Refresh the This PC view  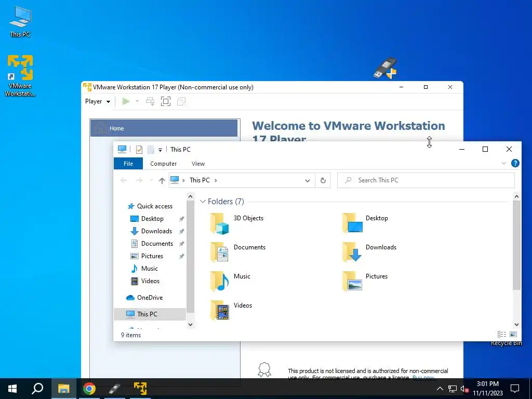323,180
